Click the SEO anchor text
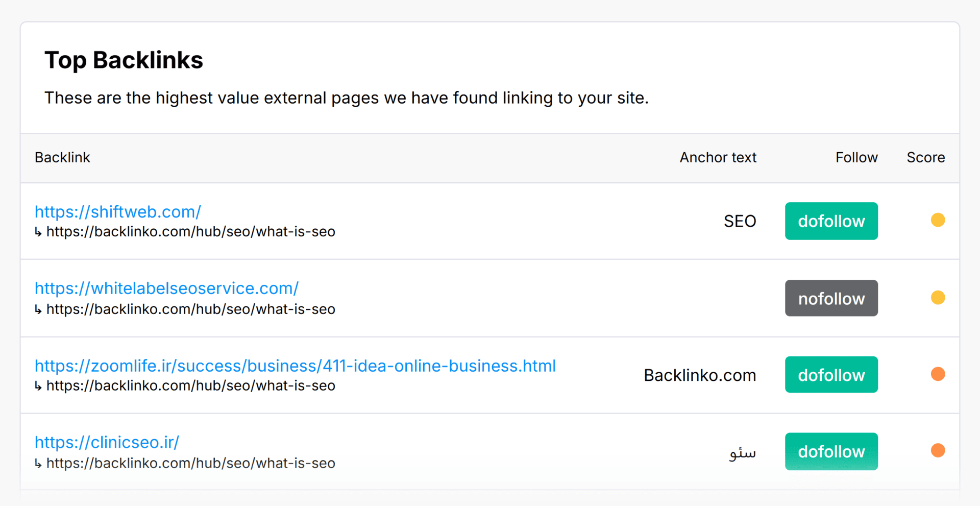Image resolution: width=980 pixels, height=506 pixels. pos(740,221)
